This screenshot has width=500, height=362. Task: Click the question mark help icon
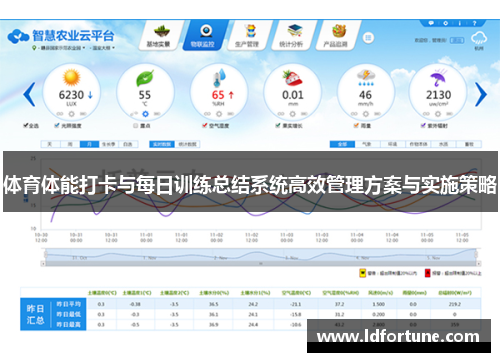pos(474,23)
